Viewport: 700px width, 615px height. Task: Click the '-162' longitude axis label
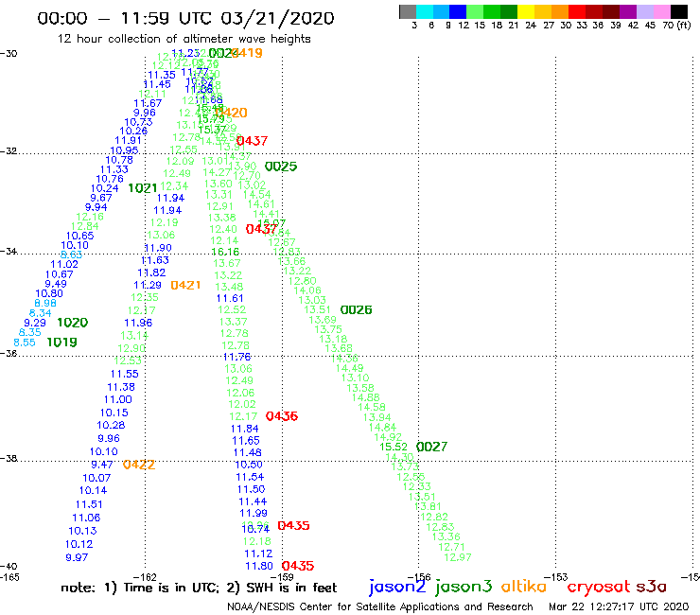145,577
